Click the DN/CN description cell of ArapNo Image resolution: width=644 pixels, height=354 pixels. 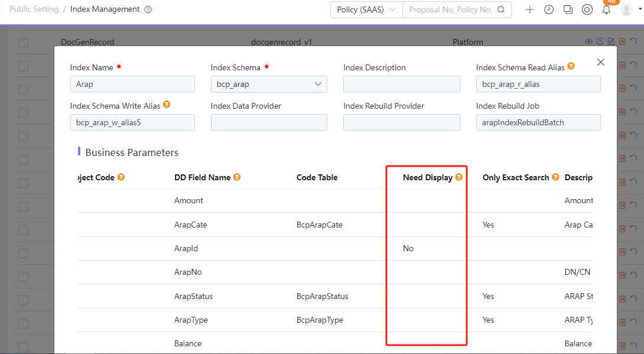[x=577, y=272]
